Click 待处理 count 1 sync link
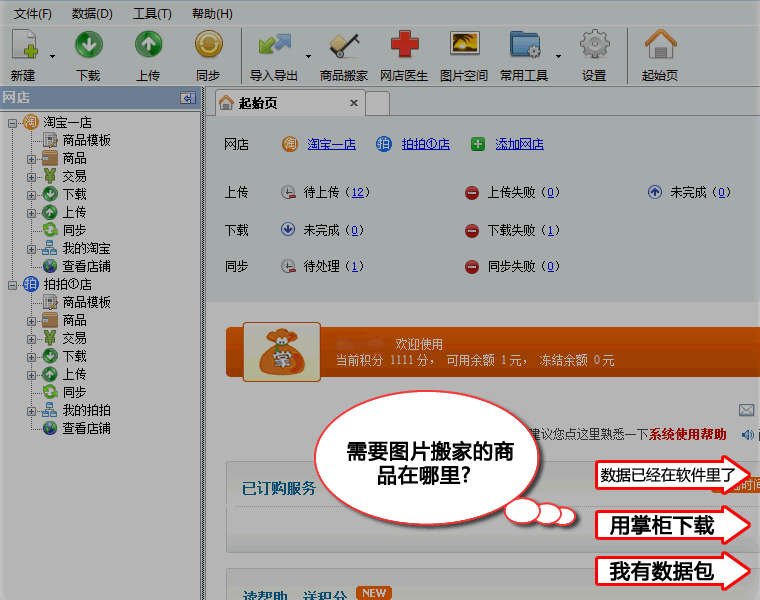Screen dimensions: 760x600 354,266
